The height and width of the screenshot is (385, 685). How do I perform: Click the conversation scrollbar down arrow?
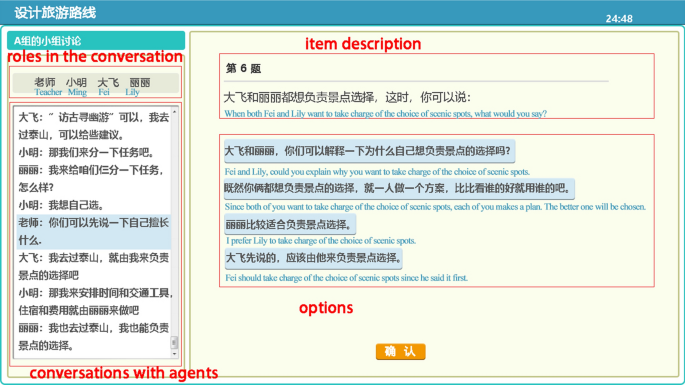[174, 353]
